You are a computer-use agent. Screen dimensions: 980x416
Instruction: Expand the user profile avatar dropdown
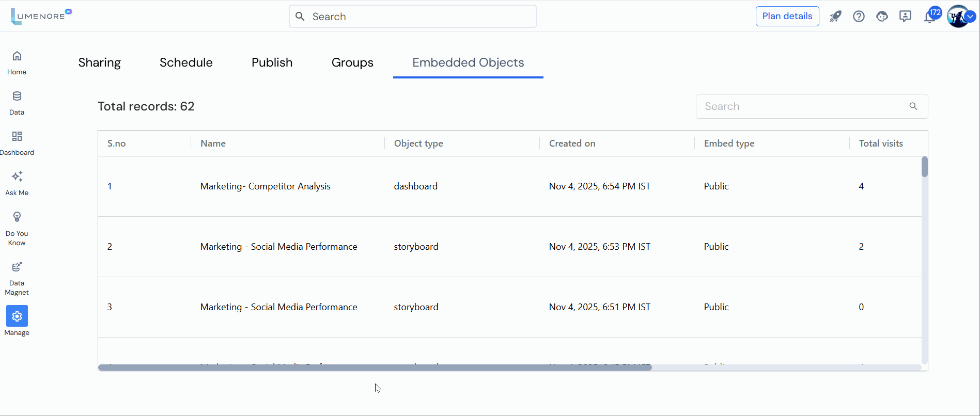coord(961,17)
